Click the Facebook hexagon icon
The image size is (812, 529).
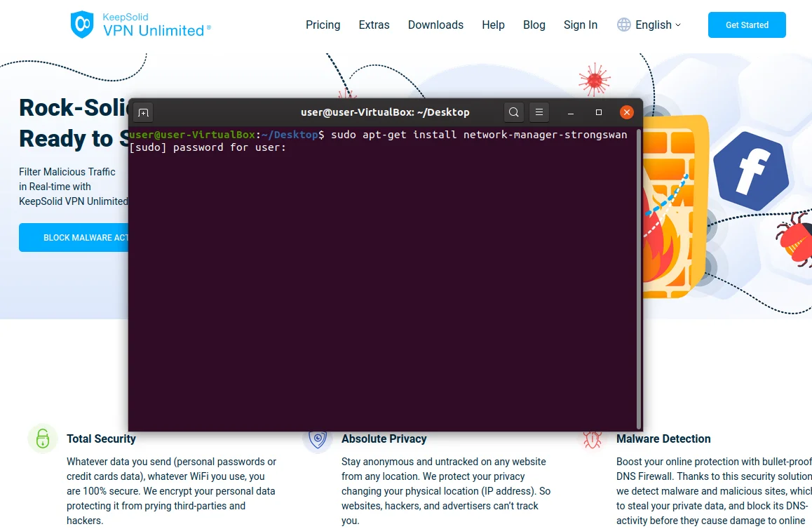point(750,170)
